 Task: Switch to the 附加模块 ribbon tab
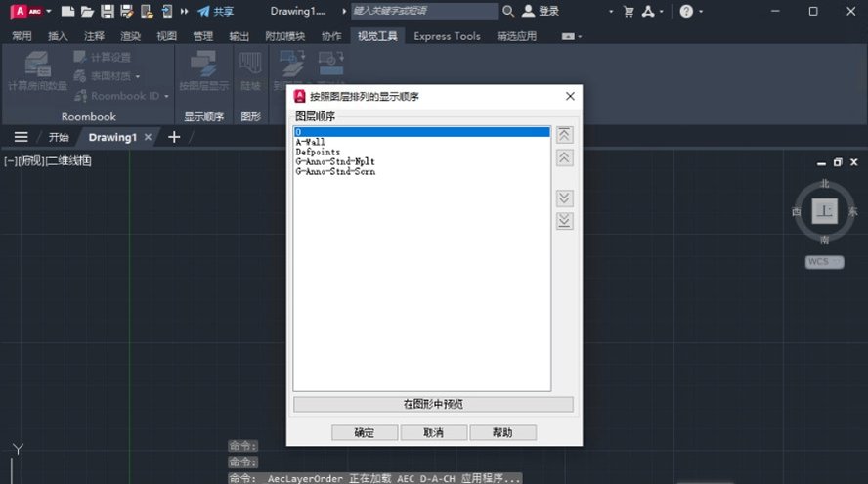(x=285, y=36)
